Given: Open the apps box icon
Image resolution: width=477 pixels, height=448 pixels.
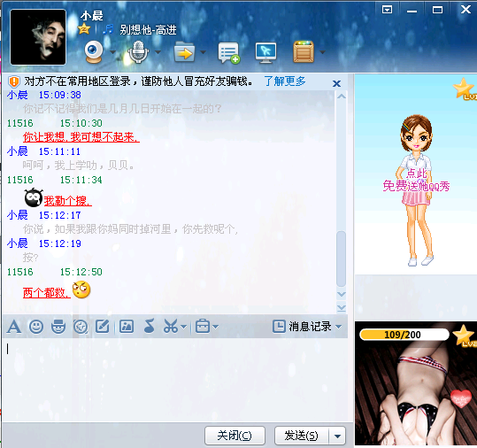Looking at the screenshot, I should (x=304, y=51).
